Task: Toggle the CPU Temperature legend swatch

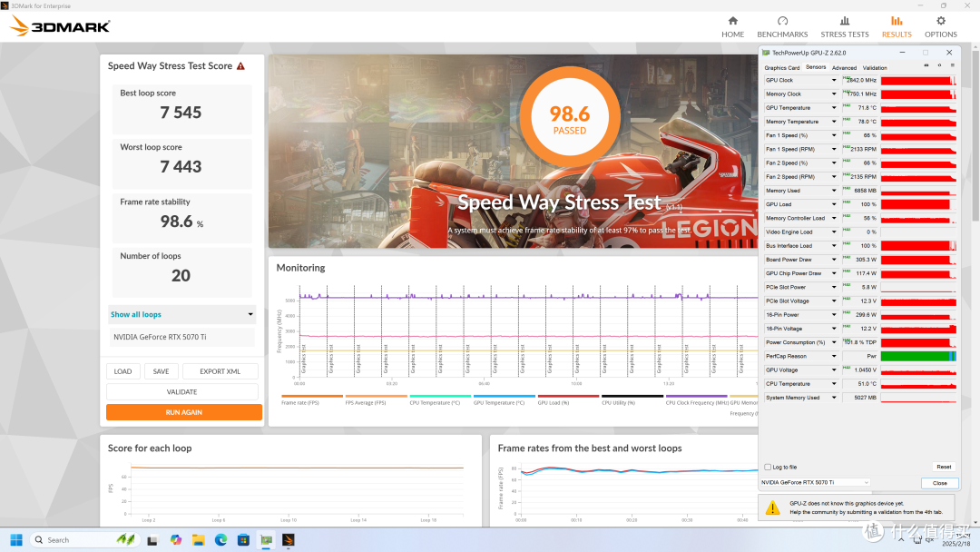Action: coord(440,396)
